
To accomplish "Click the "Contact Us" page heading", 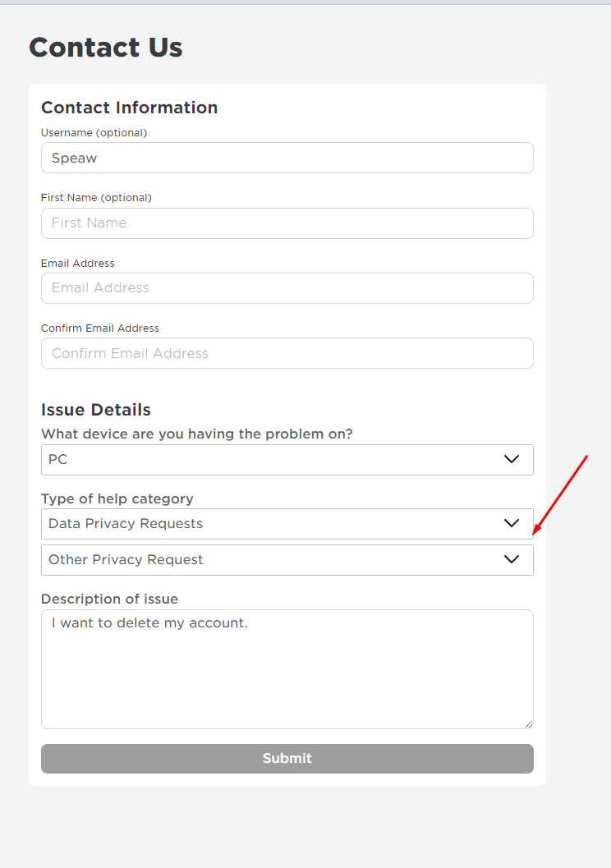I will [x=106, y=48].
